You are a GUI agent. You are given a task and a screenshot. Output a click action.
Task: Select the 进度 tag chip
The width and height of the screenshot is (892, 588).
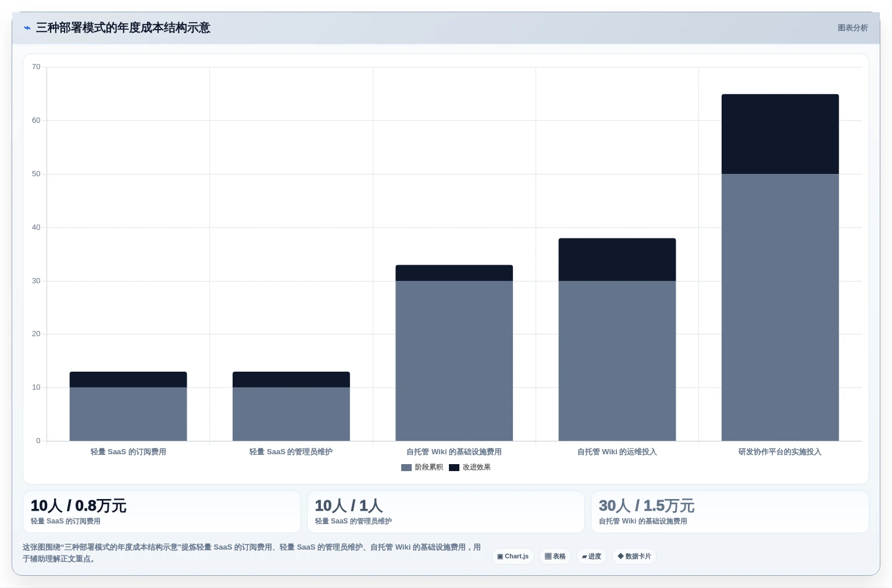pos(591,557)
